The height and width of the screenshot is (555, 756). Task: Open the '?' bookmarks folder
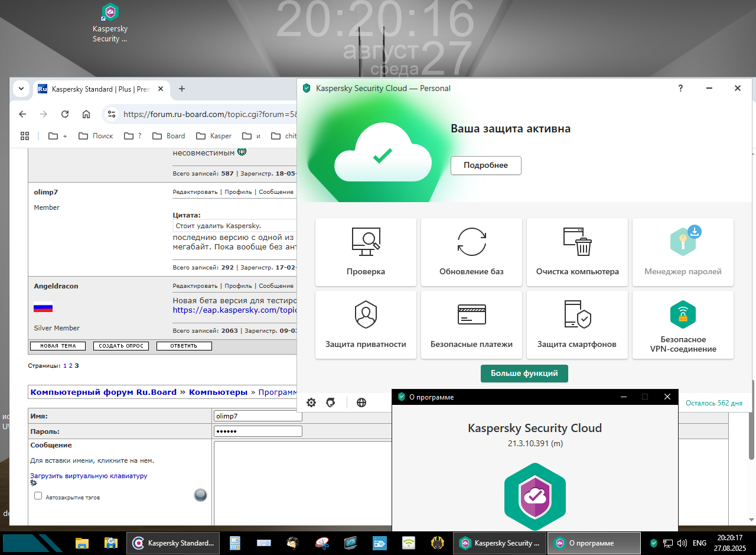tap(133, 136)
